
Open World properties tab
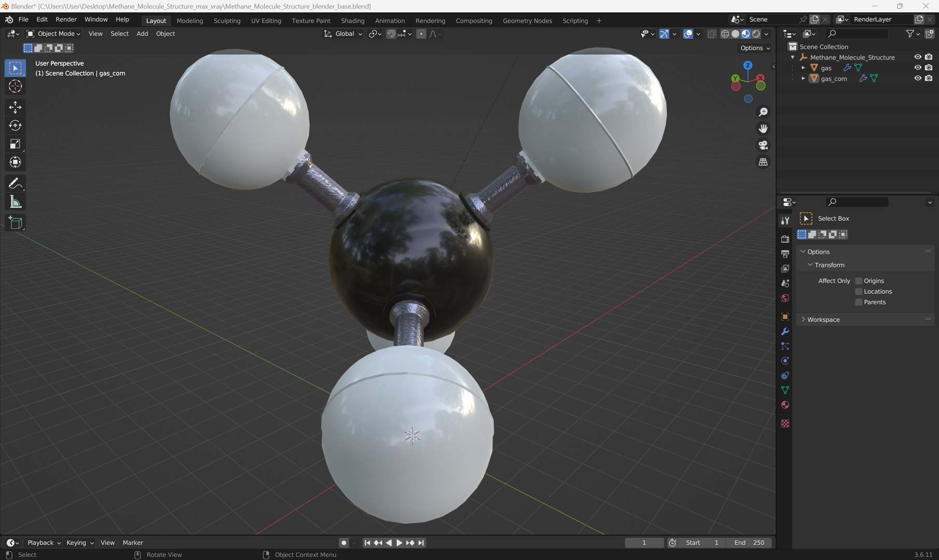click(x=785, y=298)
